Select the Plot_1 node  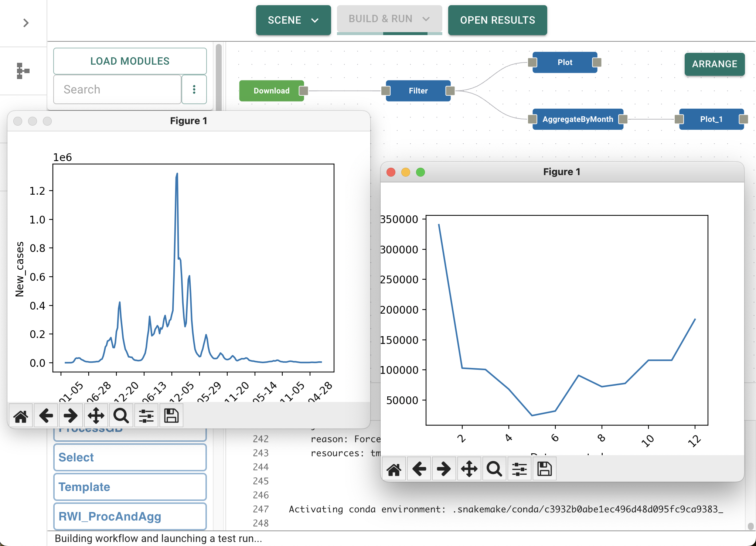click(x=711, y=119)
